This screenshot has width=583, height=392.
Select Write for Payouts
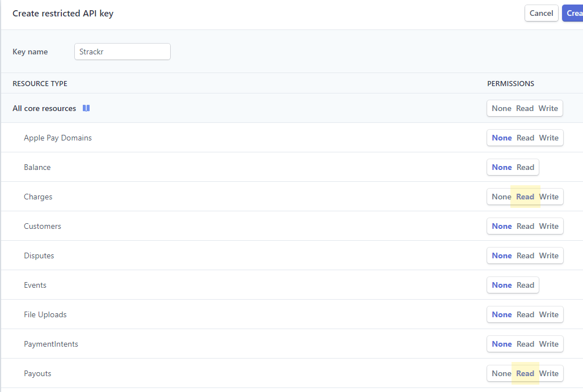pos(549,373)
